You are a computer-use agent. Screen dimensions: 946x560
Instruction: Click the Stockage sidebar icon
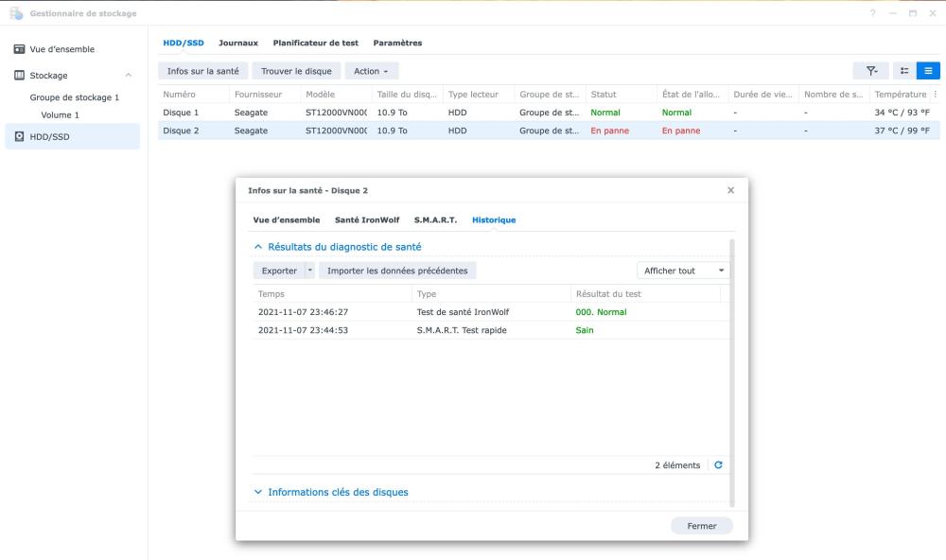[20, 76]
